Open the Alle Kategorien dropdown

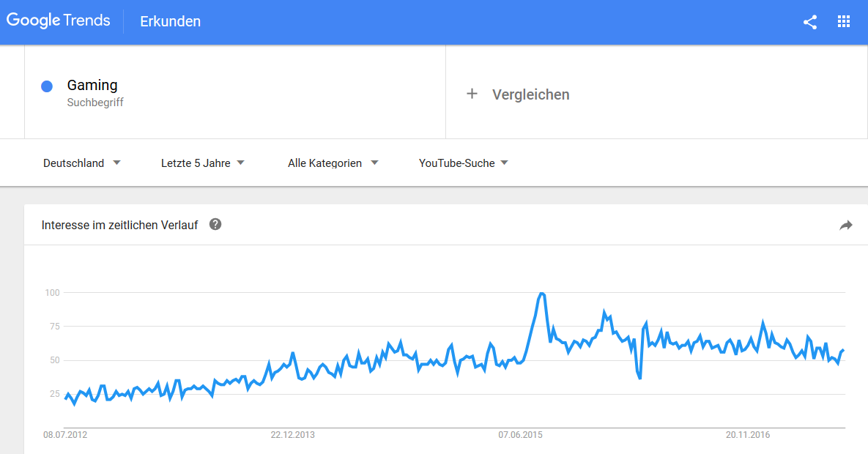pyautogui.click(x=333, y=163)
